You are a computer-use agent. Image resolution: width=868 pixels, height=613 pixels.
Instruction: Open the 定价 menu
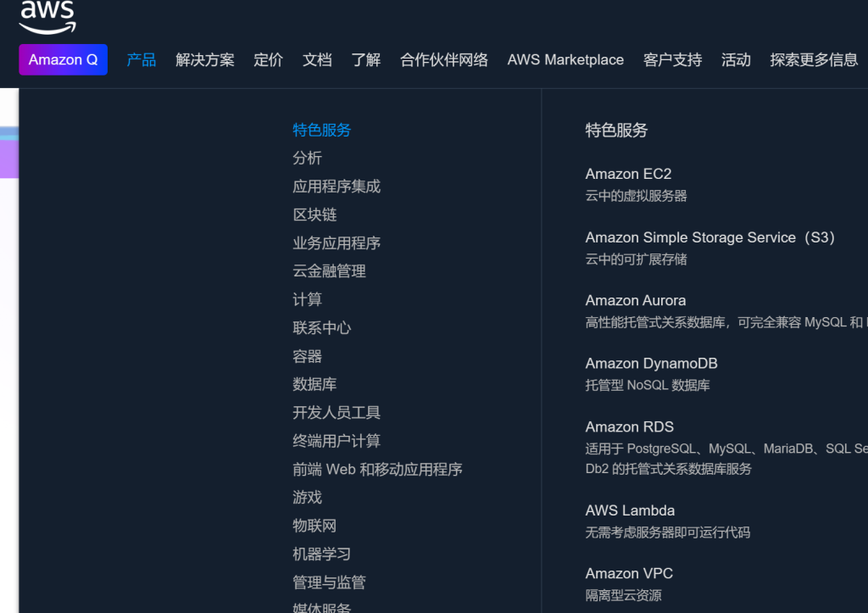click(268, 60)
